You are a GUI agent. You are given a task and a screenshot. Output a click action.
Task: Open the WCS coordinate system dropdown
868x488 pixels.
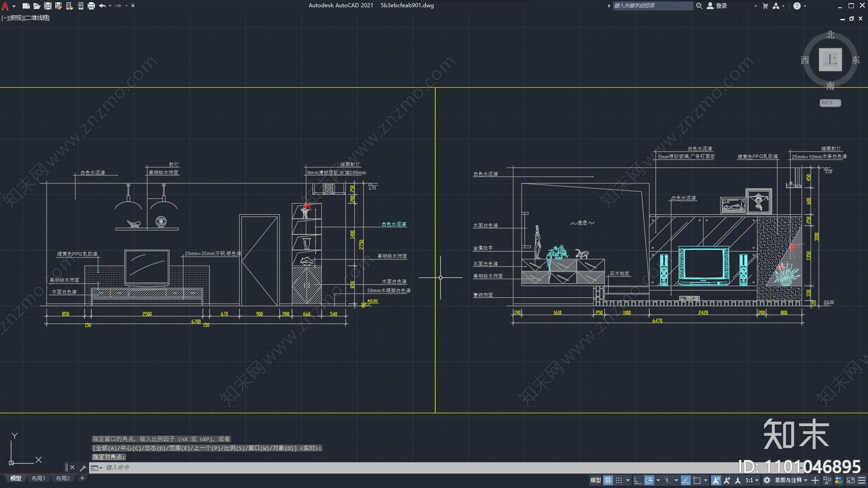click(x=830, y=102)
